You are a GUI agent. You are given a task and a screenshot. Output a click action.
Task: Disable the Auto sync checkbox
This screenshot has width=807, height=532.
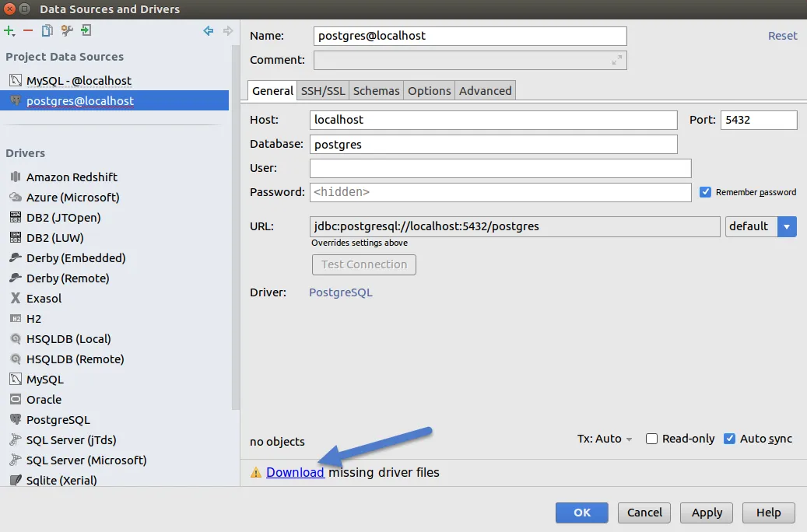pyautogui.click(x=729, y=439)
